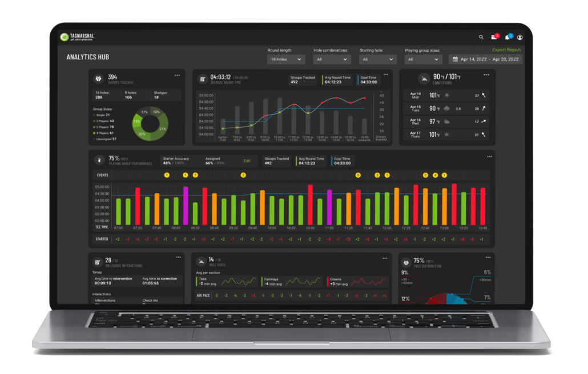This screenshot has width=588, height=374.
Task: Expand the Round length dropdown
Action: (x=286, y=59)
